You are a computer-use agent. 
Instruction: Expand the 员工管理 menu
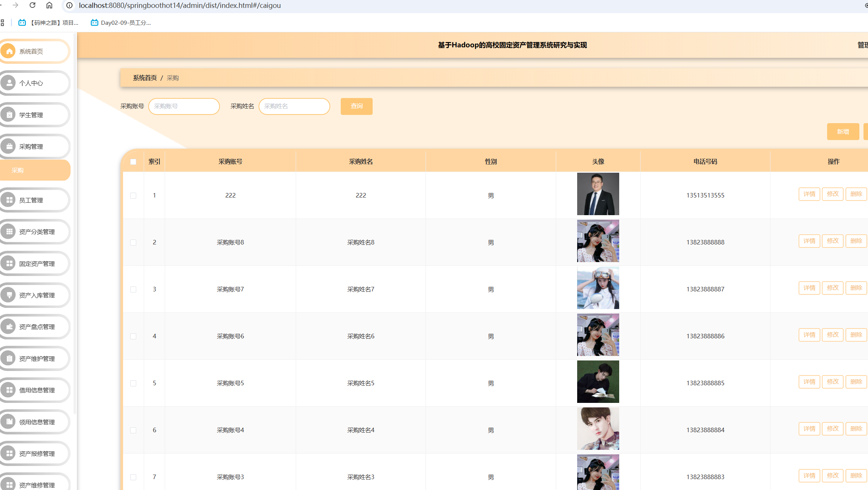click(35, 200)
